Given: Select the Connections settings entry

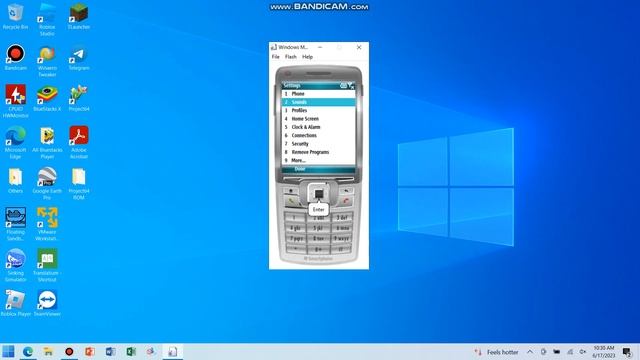Looking at the screenshot, I should point(318,135).
